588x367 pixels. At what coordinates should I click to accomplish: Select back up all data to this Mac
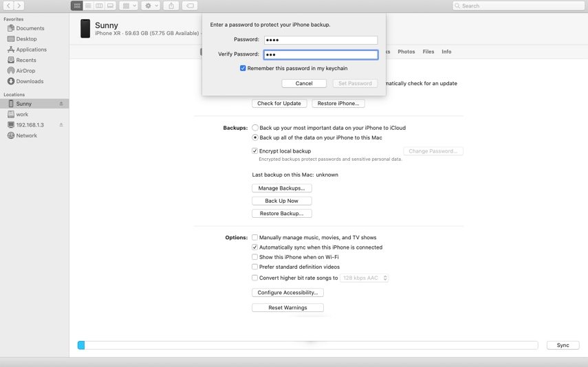click(255, 137)
